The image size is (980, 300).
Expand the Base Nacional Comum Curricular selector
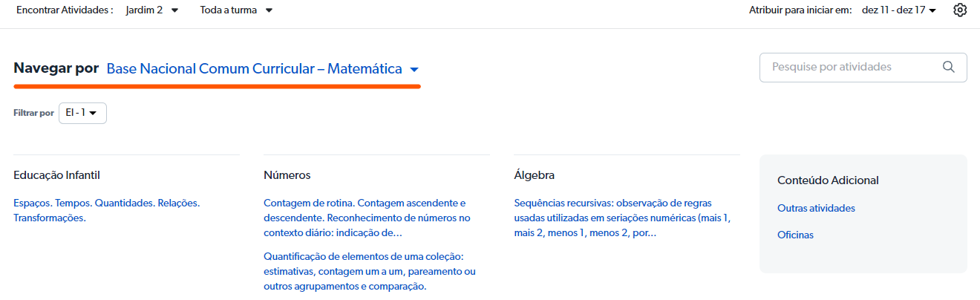pos(263,69)
